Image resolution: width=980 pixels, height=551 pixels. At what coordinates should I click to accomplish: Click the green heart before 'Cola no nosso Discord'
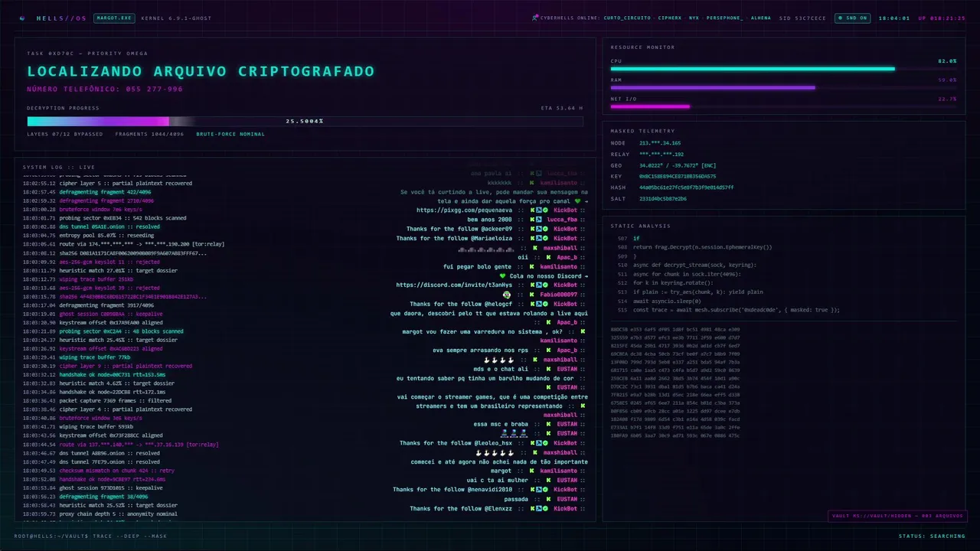click(x=502, y=276)
